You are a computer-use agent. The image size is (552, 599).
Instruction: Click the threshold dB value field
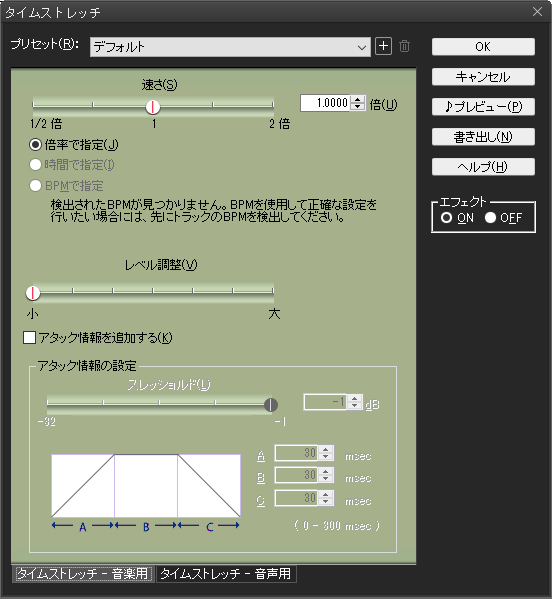[x=325, y=402]
